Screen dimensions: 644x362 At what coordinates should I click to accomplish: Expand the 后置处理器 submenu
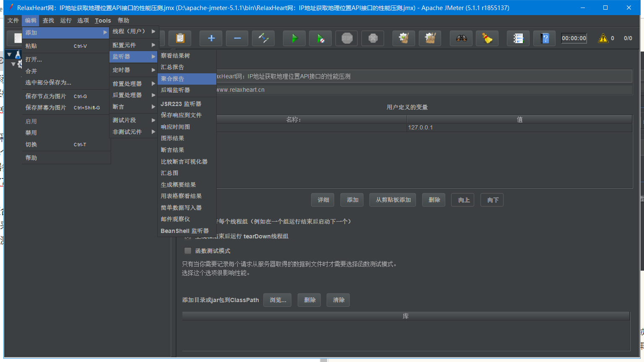tap(134, 95)
